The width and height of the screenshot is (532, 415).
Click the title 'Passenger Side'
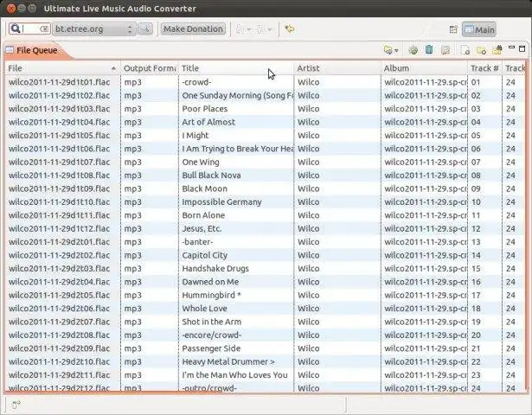[x=211, y=348]
